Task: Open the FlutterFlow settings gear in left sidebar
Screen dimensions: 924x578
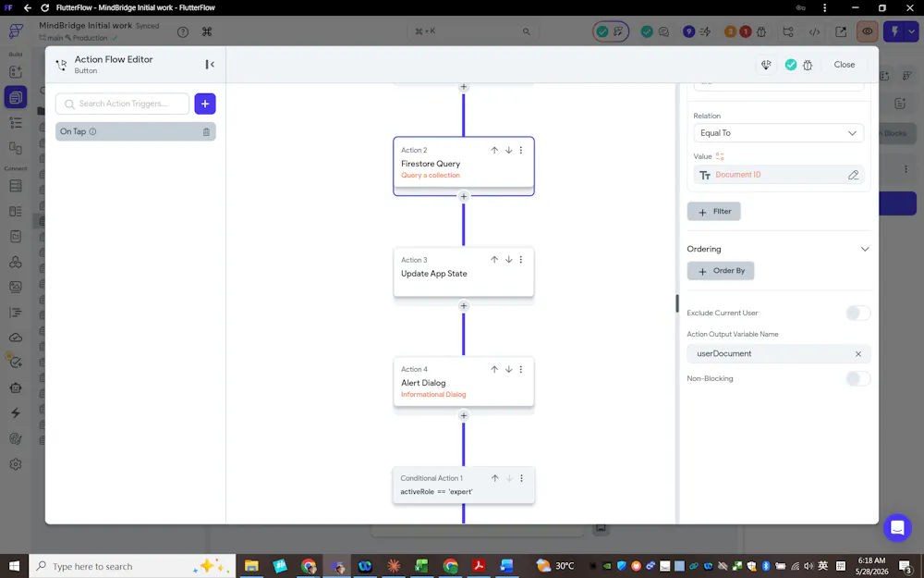Action: pos(16,464)
